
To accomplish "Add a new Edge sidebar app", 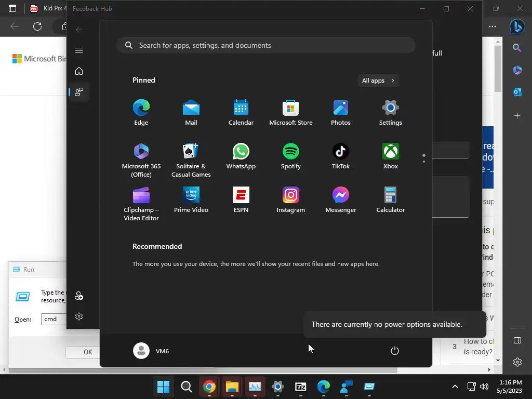I will [x=517, y=116].
